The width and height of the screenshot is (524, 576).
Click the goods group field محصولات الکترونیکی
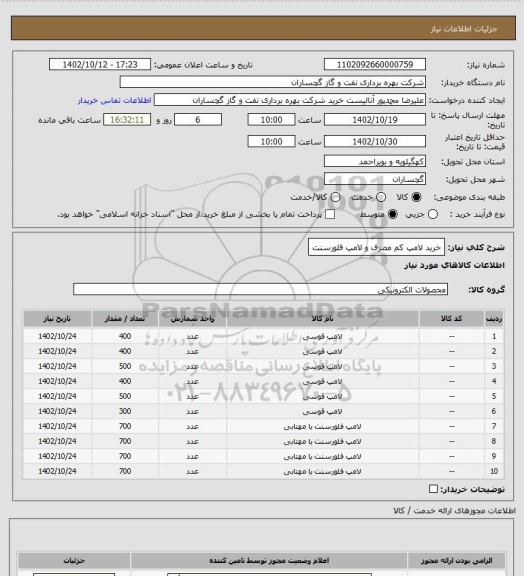[260, 289]
